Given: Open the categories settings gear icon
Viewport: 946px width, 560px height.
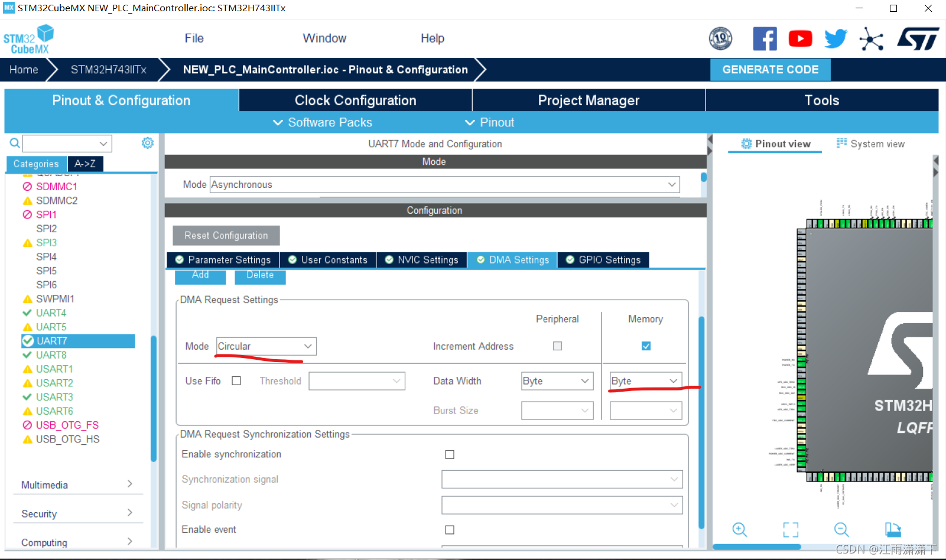Looking at the screenshot, I should click(148, 143).
